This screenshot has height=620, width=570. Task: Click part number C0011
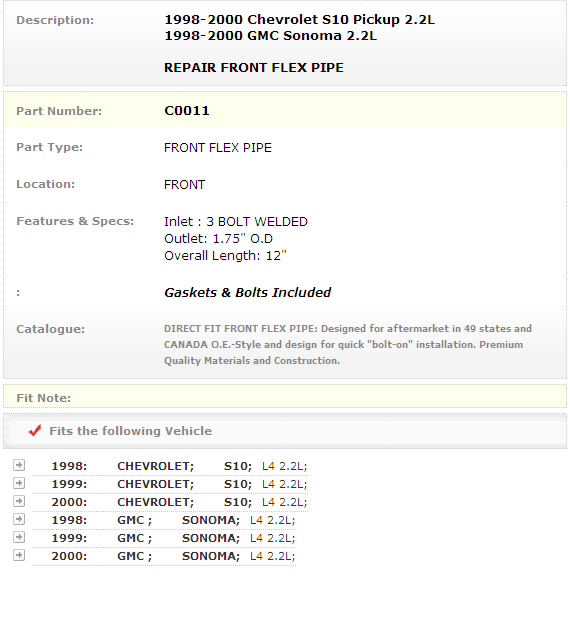click(x=187, y=111)
